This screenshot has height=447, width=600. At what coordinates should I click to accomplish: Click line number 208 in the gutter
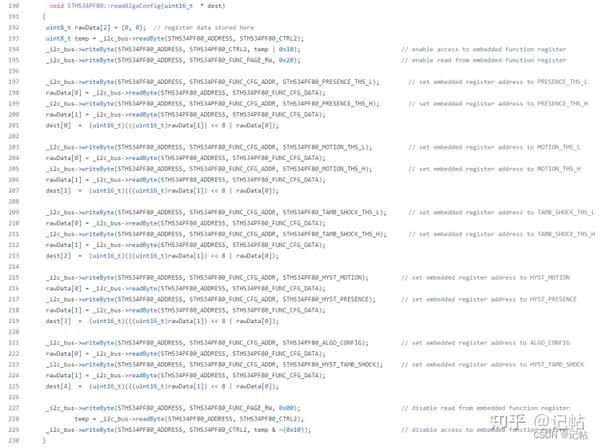14,201
